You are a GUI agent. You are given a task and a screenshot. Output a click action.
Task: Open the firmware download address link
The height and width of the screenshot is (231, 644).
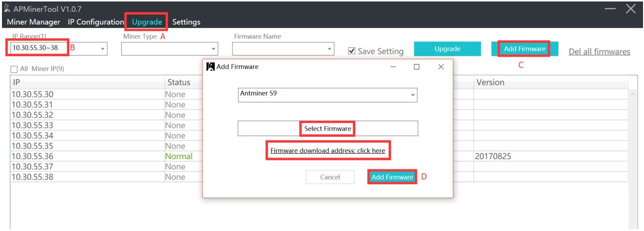click(x=328, y=151)
